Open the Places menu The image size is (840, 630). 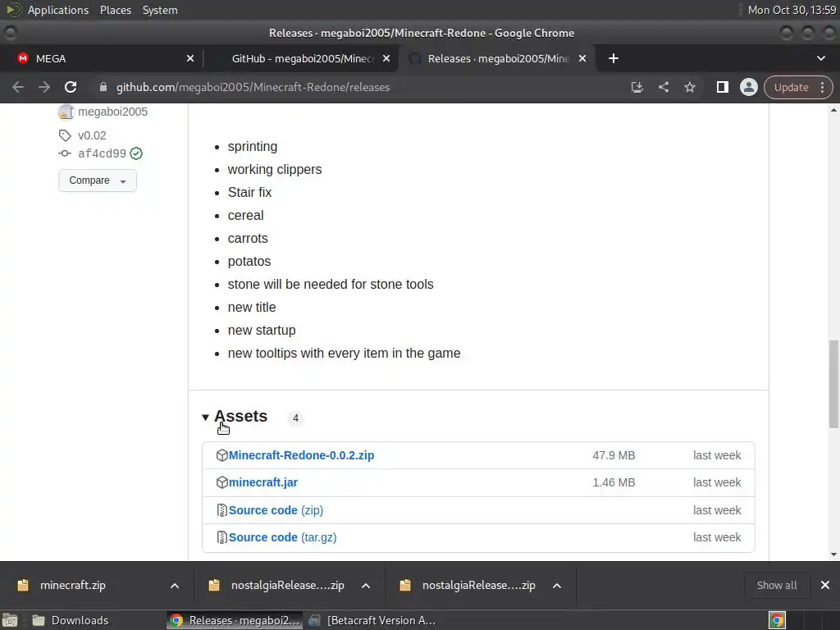click(115, 10)
